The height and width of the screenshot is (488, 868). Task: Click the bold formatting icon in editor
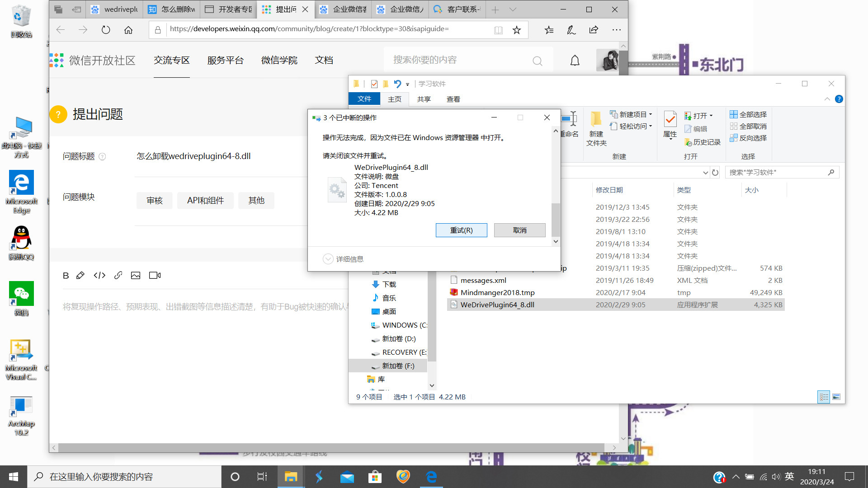click(66, 275)
